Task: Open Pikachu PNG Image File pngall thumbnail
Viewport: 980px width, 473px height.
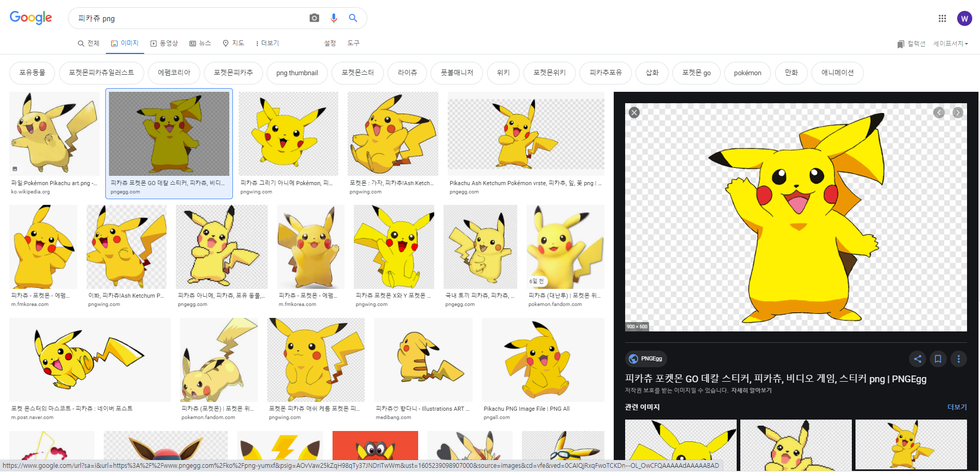Action: click(543, 360)
